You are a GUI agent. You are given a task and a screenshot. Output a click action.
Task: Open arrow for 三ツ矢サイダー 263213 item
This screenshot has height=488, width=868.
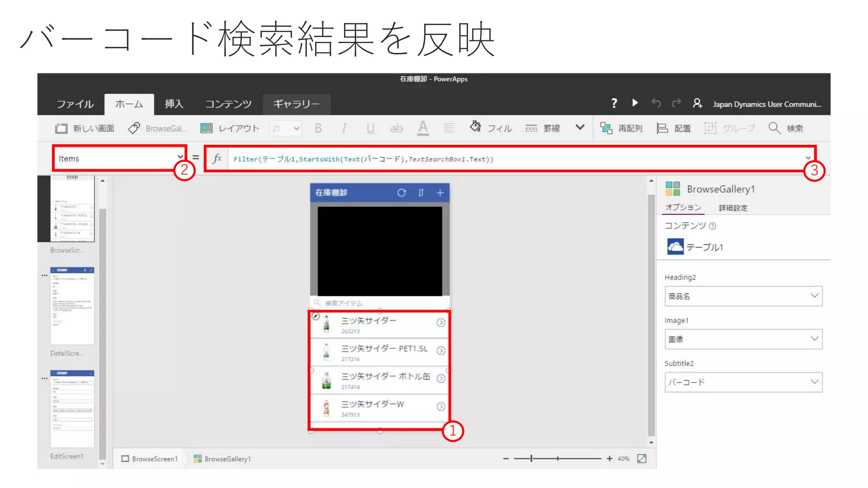pyautogui.click(x=441, y=323)
